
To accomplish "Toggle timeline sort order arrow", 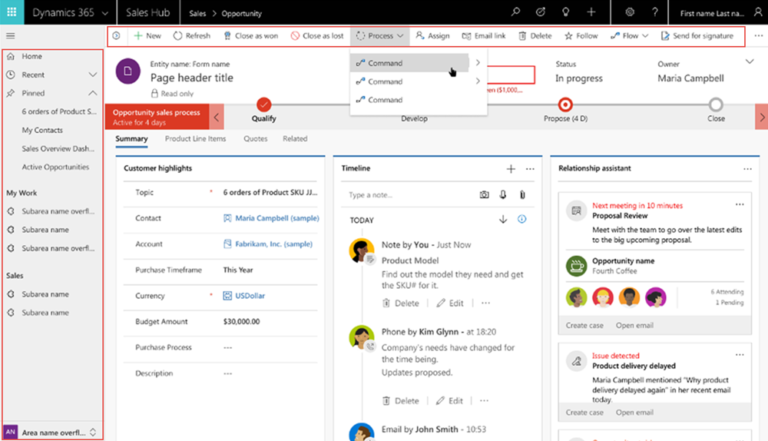I will [503, 219].
